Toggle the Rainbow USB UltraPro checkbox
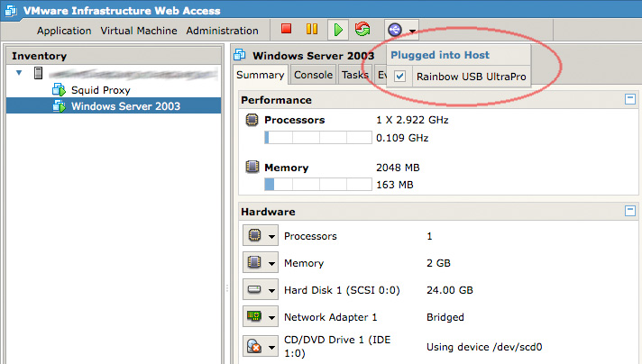 pos(400,76)
